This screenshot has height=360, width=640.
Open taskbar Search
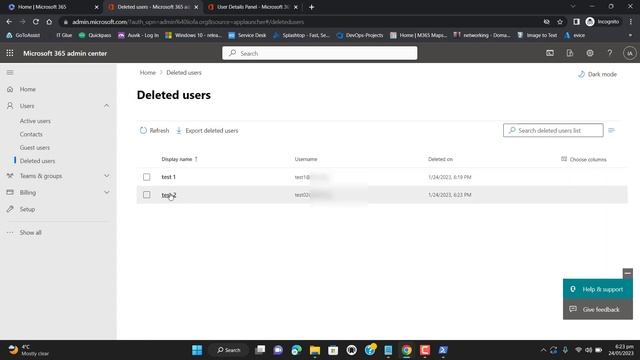pyautogui.click(x=229, y=350)
